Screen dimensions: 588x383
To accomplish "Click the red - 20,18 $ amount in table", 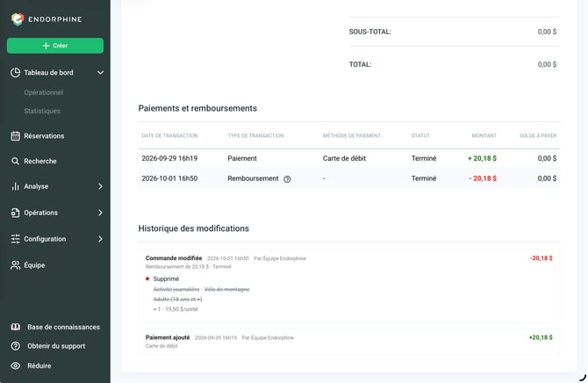I will [483, 178].
